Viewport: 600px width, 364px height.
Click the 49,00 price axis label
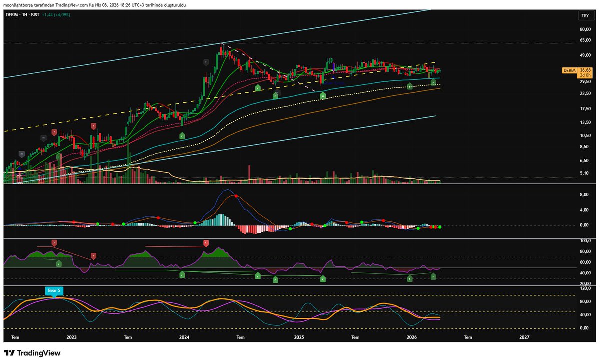(x=585, y=55)
